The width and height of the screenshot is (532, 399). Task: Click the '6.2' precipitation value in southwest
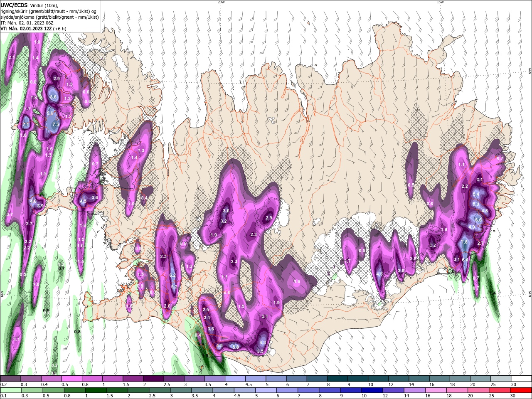point(173,275)
